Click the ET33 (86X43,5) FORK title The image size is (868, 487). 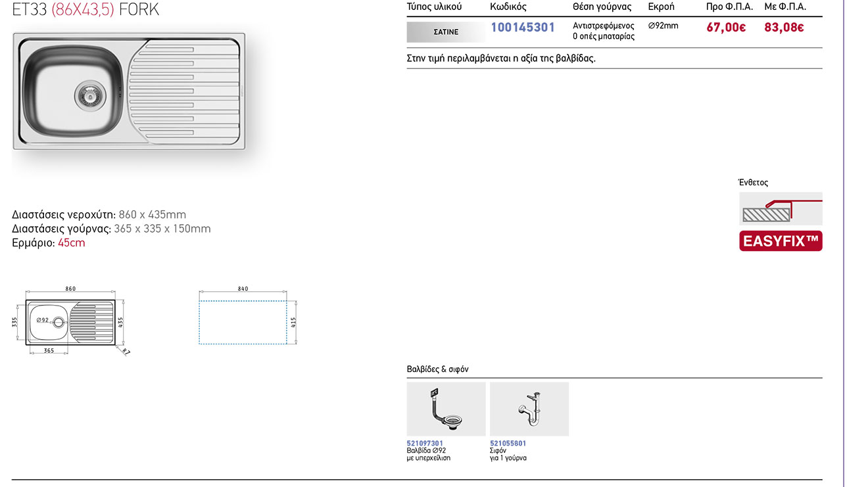point(85,10)
